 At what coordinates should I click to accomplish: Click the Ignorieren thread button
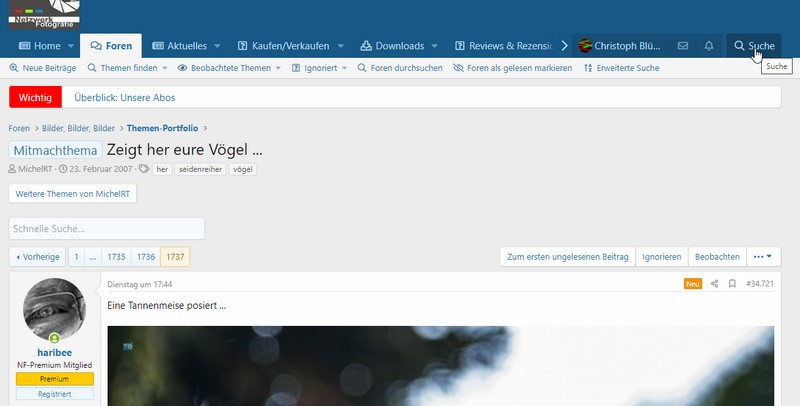662,257
